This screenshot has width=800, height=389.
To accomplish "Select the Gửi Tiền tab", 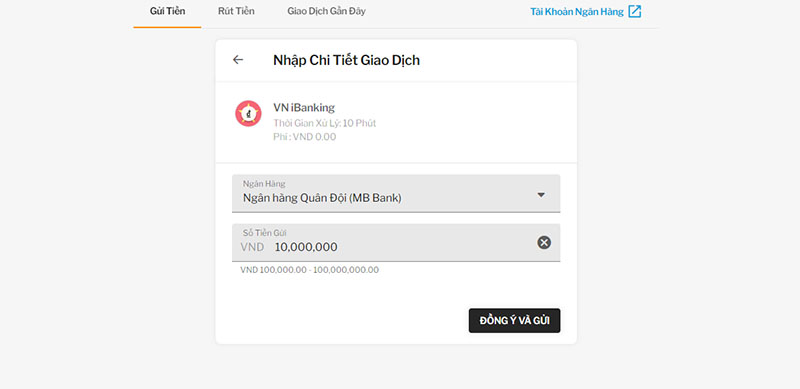I will [167, 11].
